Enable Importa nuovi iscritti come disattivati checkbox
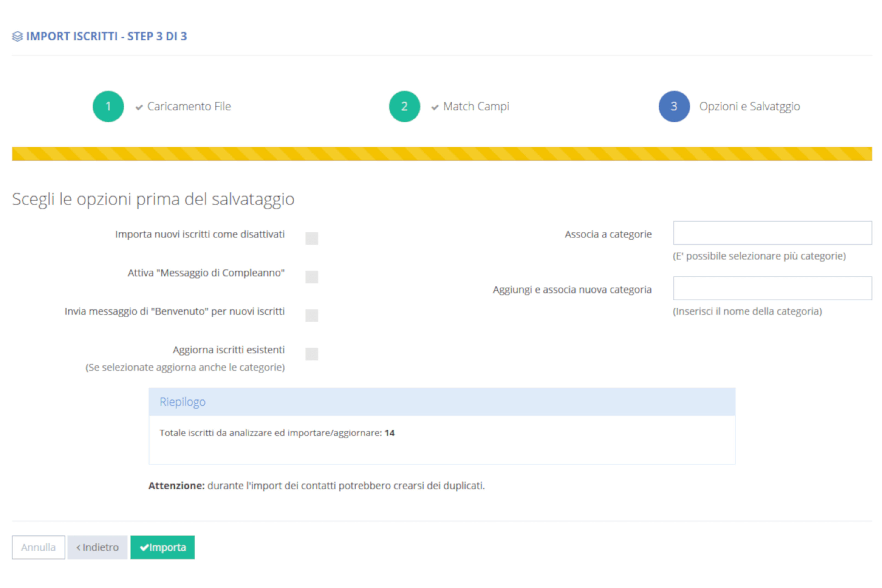This screenshot has height=588, width=882. point(312,238)
